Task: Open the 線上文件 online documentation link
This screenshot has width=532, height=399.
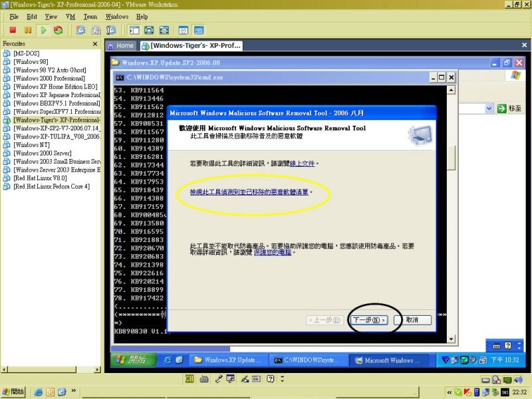Action: (302, 164)
